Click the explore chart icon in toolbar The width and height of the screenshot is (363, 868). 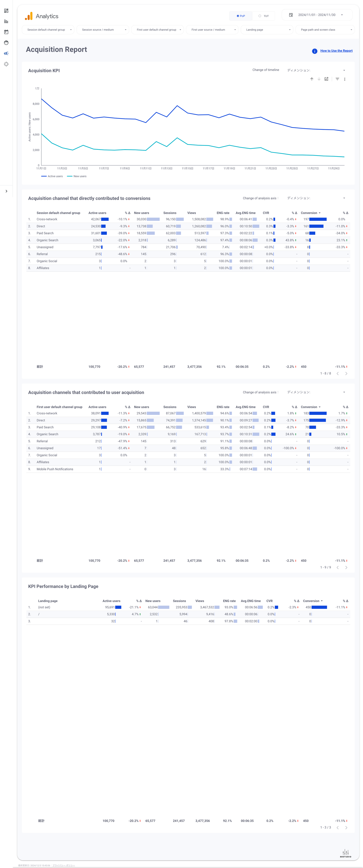pos(326,79)
